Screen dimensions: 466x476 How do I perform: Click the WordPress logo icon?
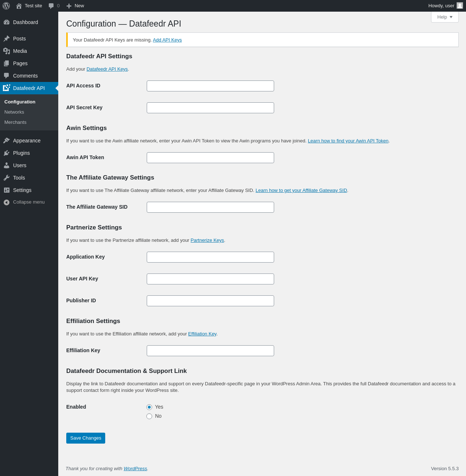tap(6, 6)
